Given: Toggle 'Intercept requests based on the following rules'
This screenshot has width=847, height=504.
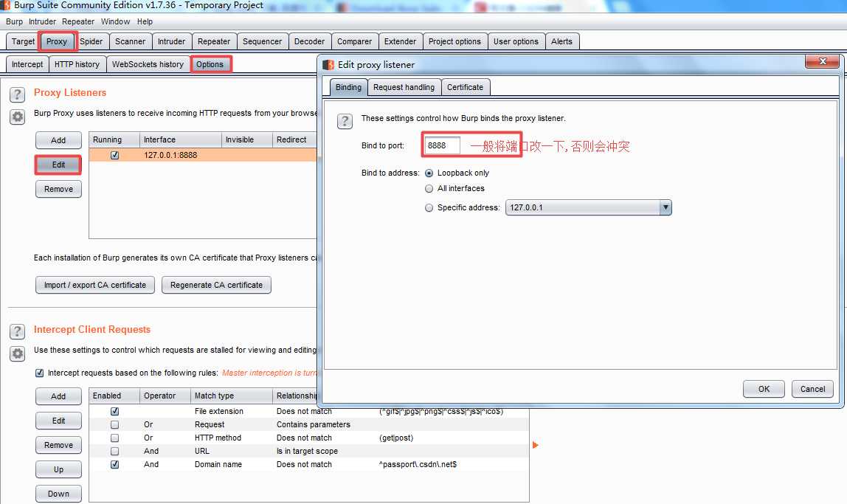Looking at the screenshot, I should (x=39, y=373).
